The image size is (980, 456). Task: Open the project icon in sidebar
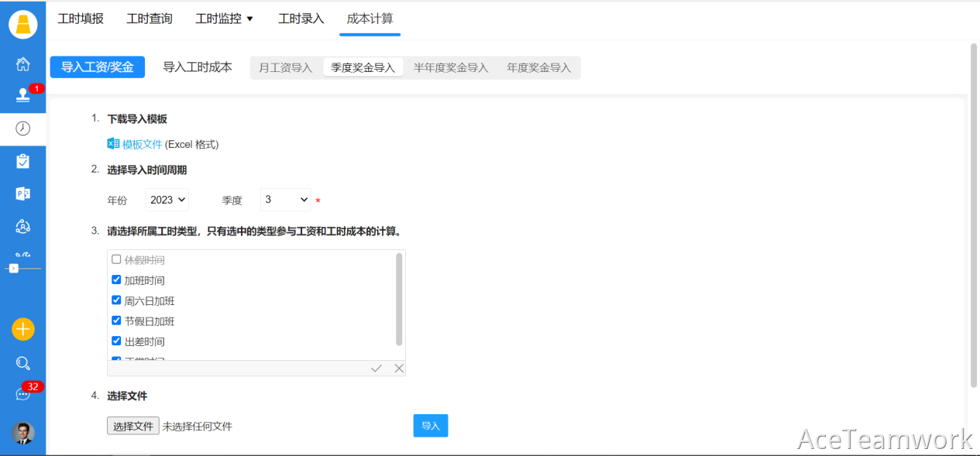pyautogui.click(x=23, y=194)
